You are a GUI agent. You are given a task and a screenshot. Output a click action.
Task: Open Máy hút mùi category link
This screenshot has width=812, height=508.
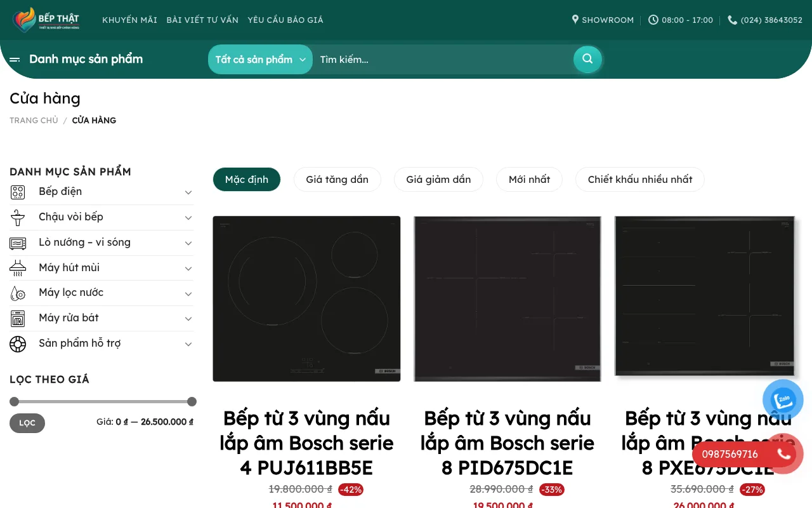[69, 267]
